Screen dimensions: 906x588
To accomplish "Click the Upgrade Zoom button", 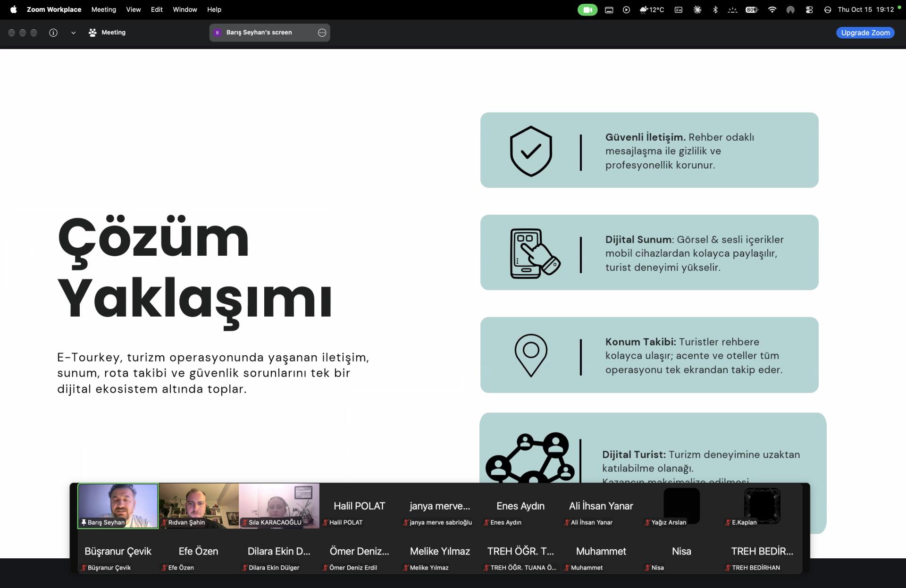I will 865,33.
